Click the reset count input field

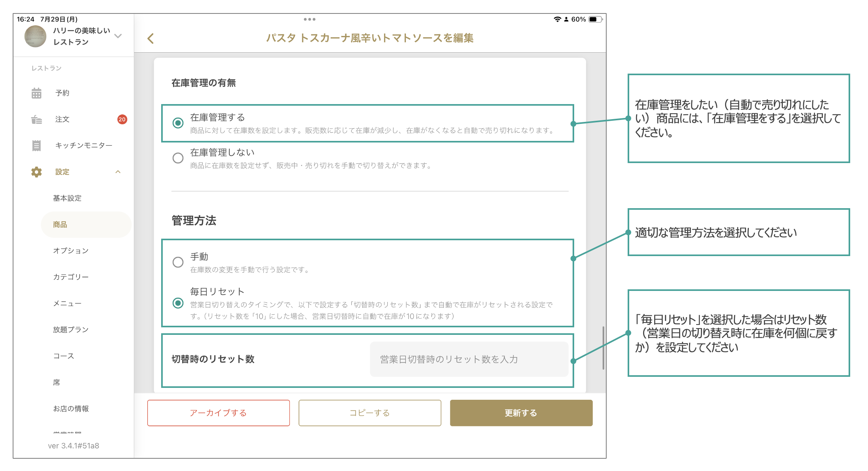469,359
